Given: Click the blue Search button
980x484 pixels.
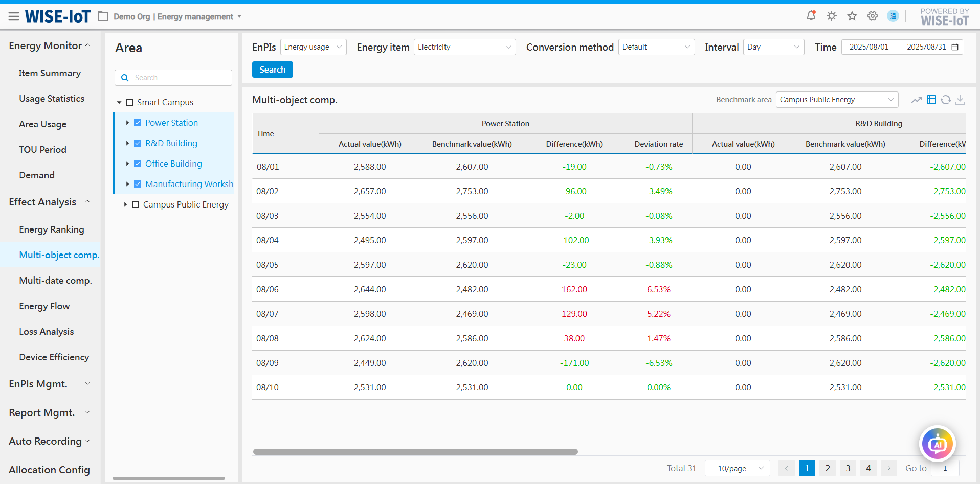Looking at the screenshot, I should pyautogui.click(x=272, y=70).
